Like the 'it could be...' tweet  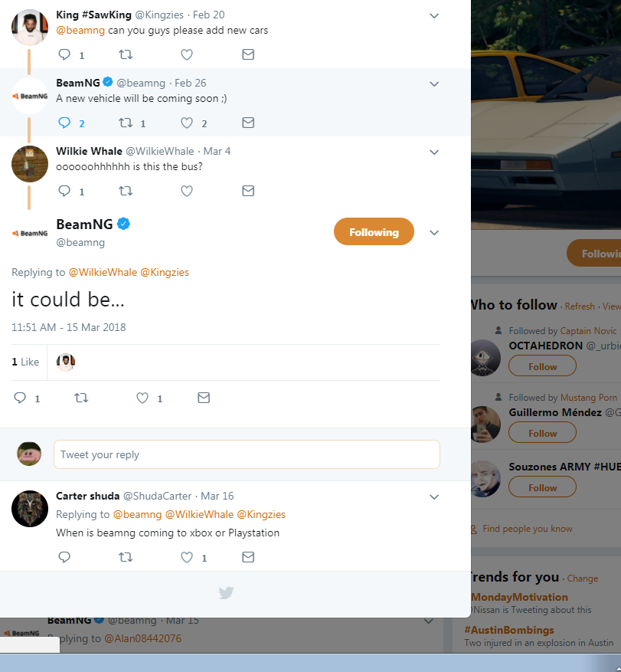pyautogui.click(x=142, y=398)
